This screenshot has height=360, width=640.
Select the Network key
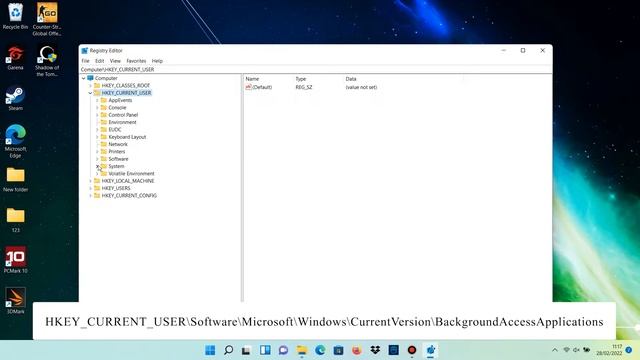point(118,144)
